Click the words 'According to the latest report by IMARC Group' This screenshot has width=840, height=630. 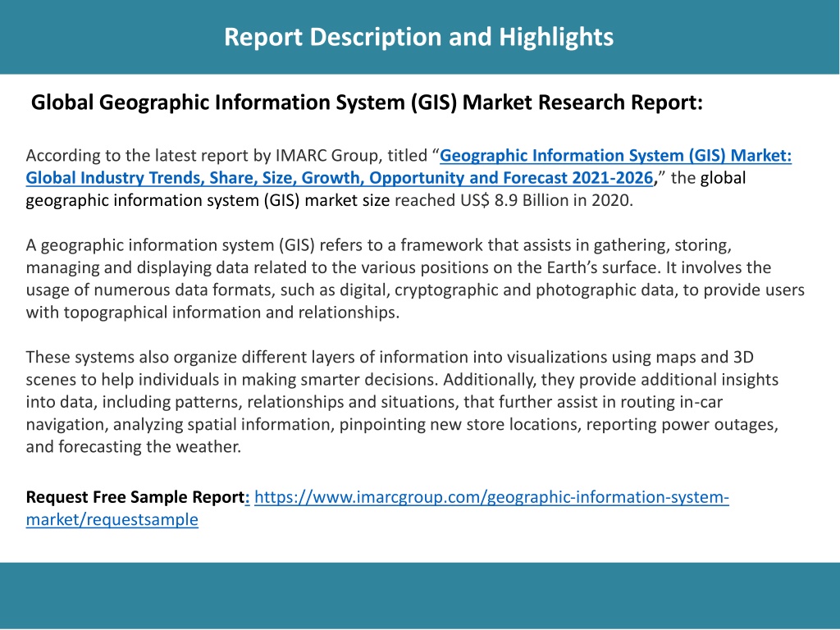coord(203,155)
